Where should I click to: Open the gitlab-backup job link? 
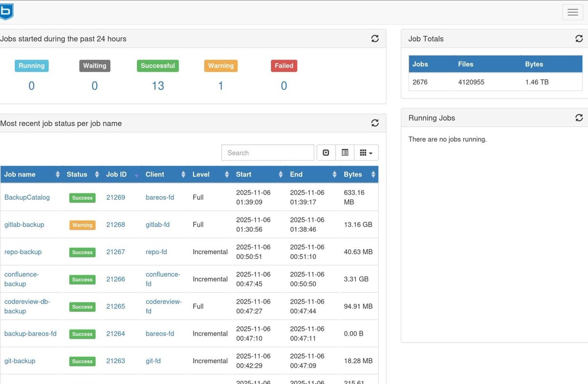pos(24,224)
